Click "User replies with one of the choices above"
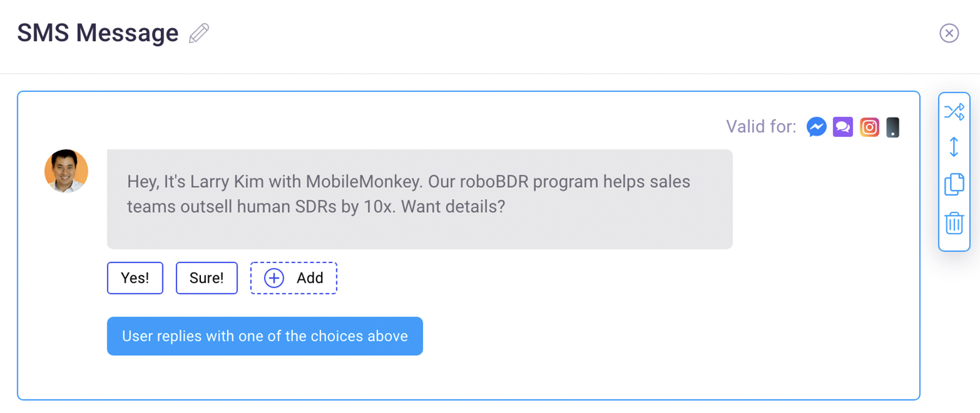980x413 pixels. pyautogui.click(x=265, y=336)
